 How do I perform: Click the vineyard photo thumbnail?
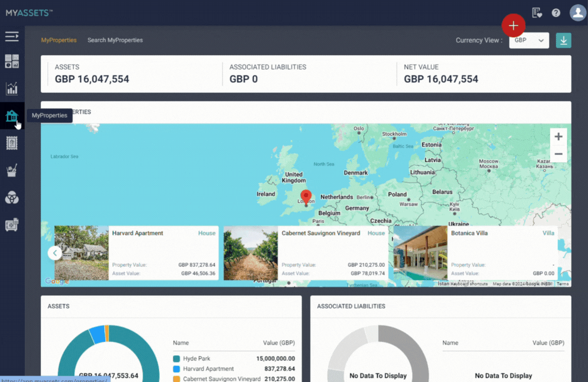tap(251, 253)
